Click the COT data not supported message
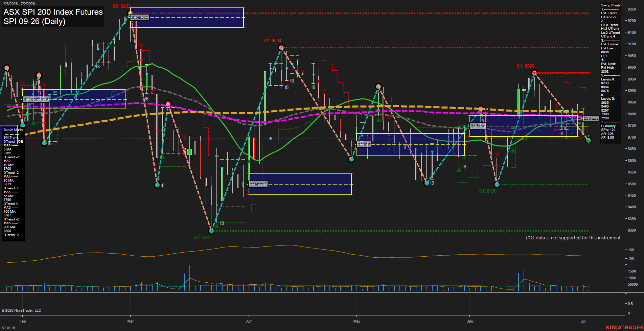Screen dimensions: 644x331 (x=573, y=238)
